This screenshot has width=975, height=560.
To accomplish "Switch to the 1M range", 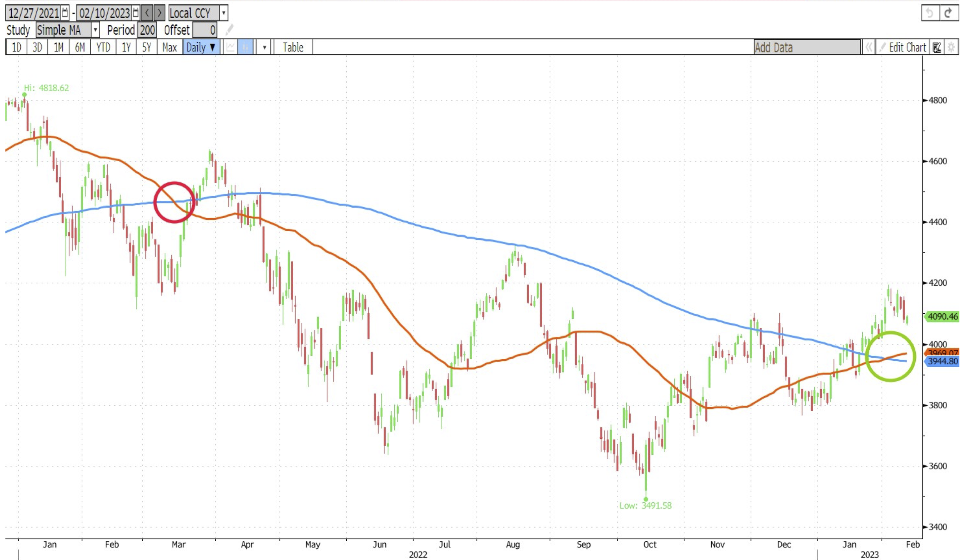I will pos(58,47).
